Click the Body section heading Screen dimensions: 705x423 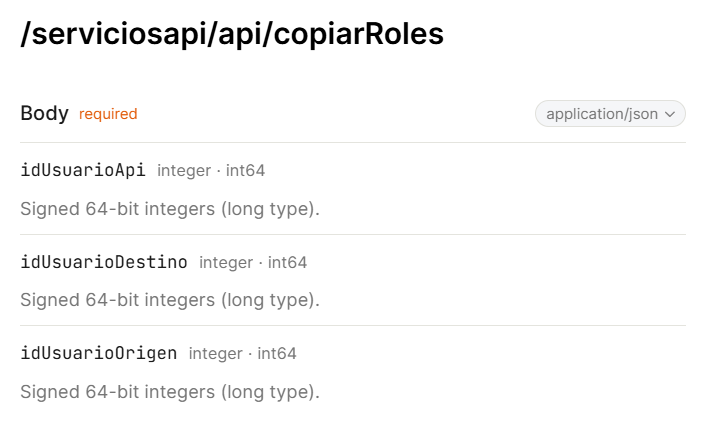coord(44,113)
